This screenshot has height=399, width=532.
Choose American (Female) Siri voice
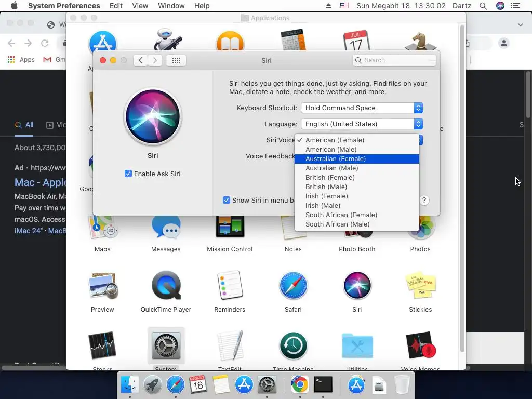pos(356,140)
